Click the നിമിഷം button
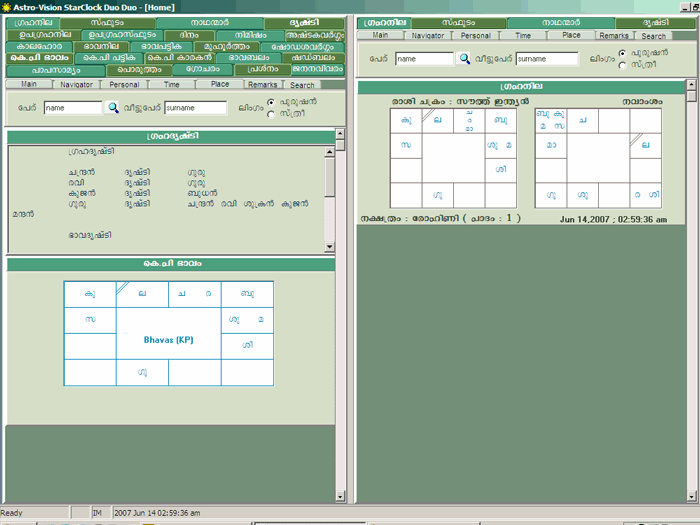The image size is (700, 525). coord(250,35)
